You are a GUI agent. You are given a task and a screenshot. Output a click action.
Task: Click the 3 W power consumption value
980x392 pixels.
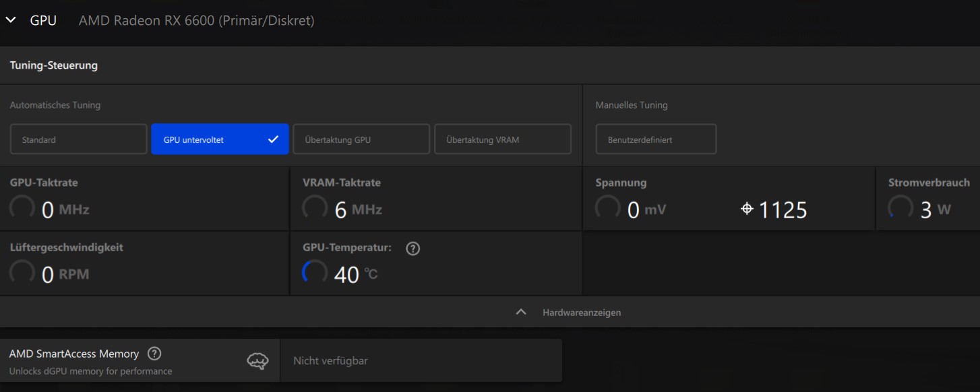(936, 210)
